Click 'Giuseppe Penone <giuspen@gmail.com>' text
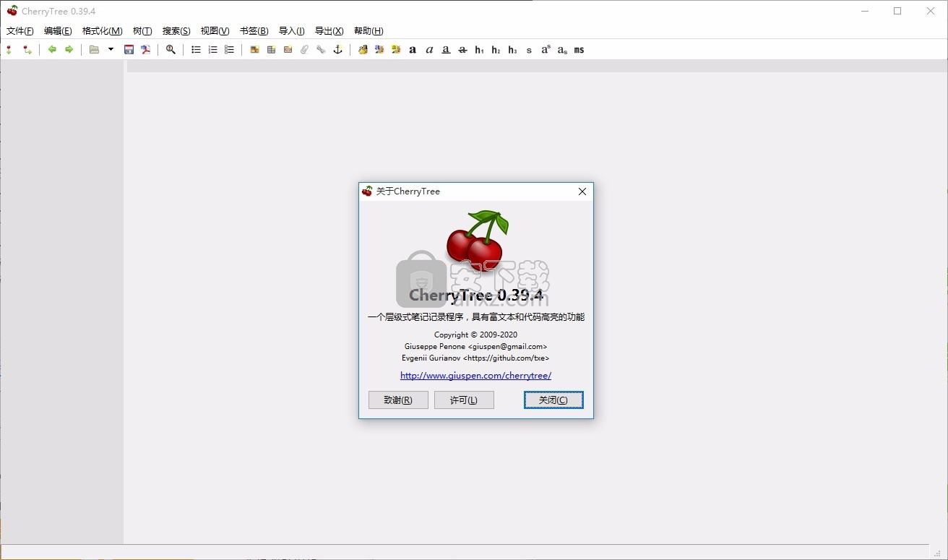This screenshot has height=560, width=948. coord(476,347)
